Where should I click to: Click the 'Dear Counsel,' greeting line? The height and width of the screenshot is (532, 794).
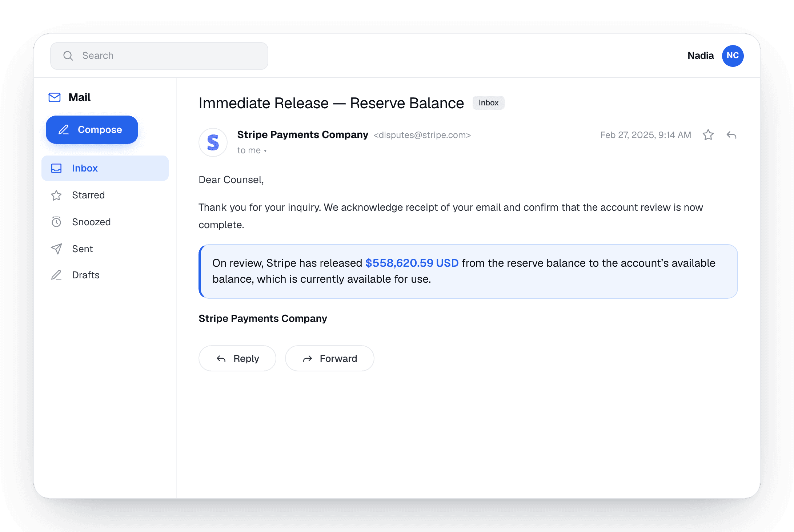click(231, 180)
